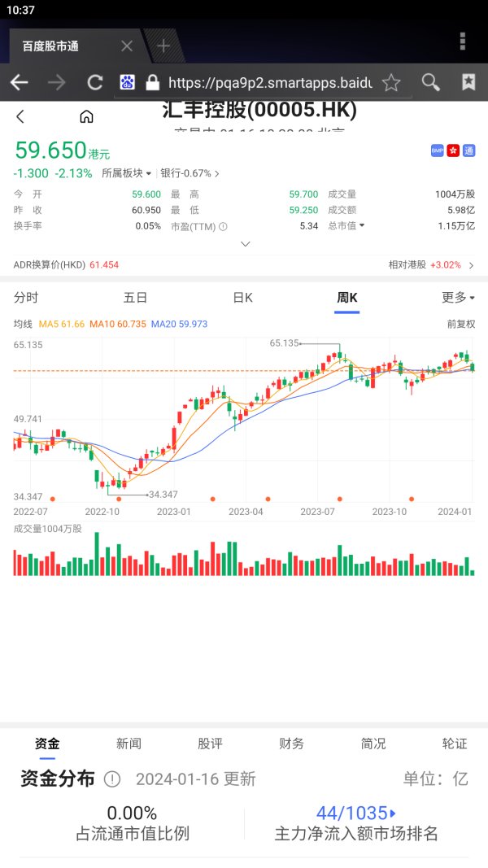Open the 所属板块 dropdown
The height and width of the screenshot is (868, 488).
point(127,173)
